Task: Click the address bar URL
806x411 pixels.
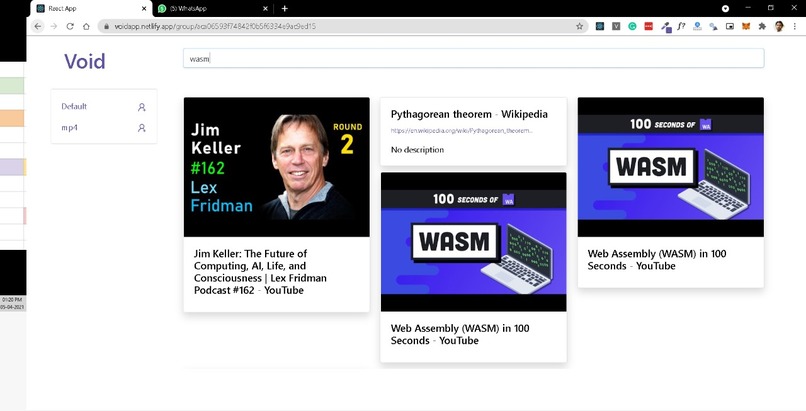Action: coord(214,26)
